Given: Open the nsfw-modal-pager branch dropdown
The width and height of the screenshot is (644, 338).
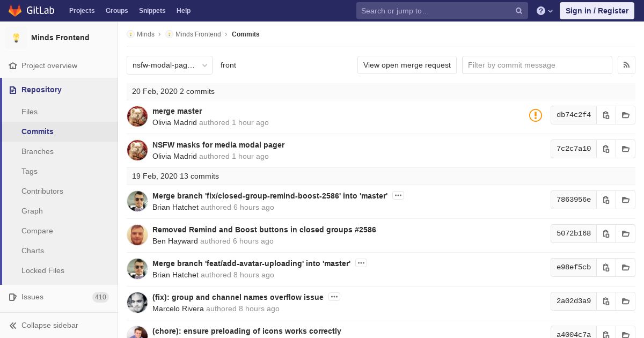Looking at the screenshot, I should (x=169, y=65).
